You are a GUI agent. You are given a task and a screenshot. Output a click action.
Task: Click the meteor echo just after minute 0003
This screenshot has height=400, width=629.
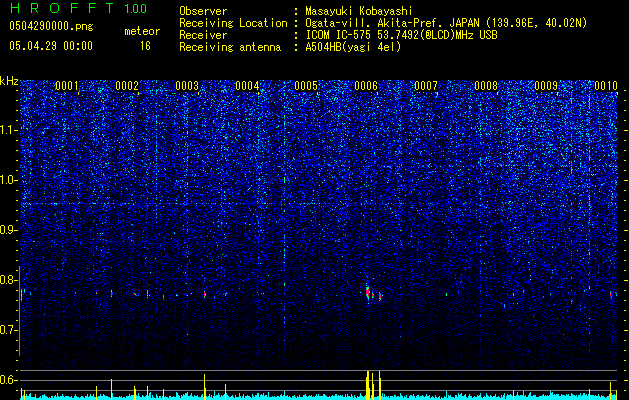click(x=205, y=294)
